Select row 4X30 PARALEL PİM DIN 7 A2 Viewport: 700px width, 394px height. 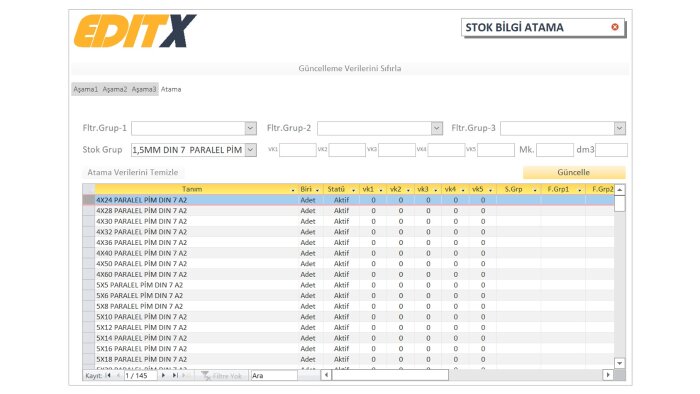pyautogui.click(x=348, y=221)
